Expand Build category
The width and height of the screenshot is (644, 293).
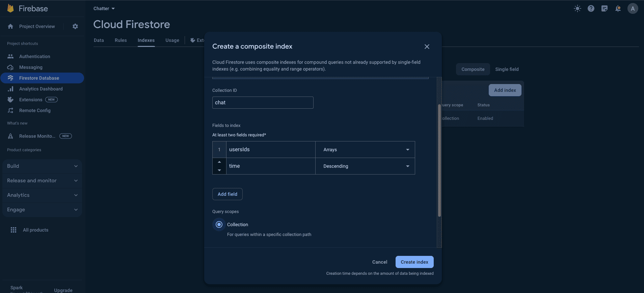[x=42, y=166]
